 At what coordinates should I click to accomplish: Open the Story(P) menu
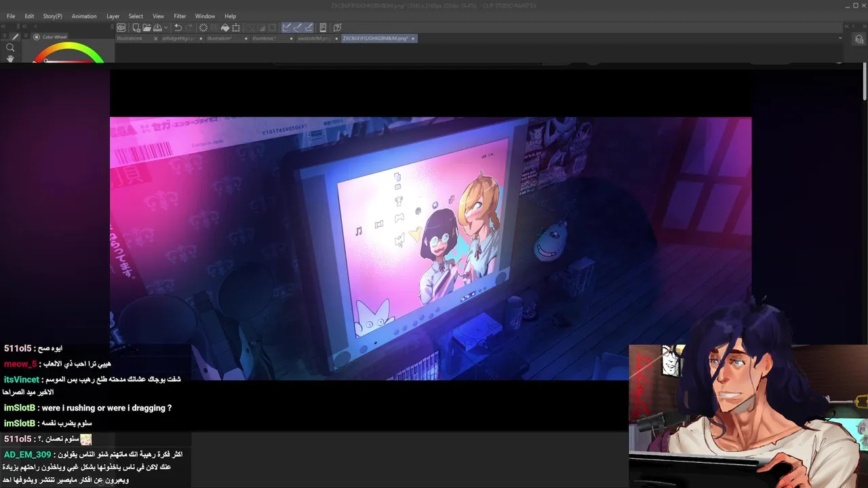(53, 16)
